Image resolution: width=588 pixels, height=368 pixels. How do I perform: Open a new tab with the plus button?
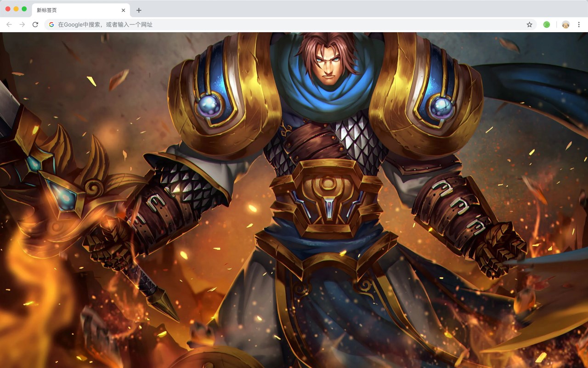(139, 10)
